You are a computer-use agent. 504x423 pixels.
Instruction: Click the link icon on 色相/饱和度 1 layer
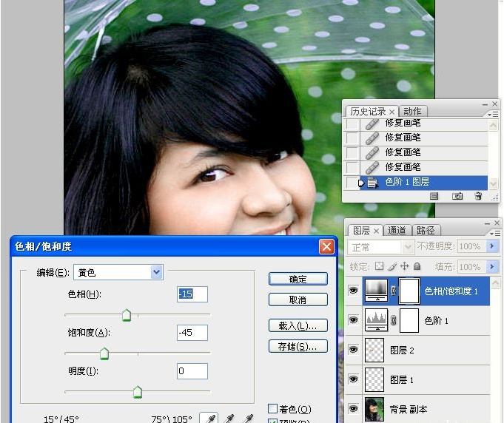(x=393, y=291)
